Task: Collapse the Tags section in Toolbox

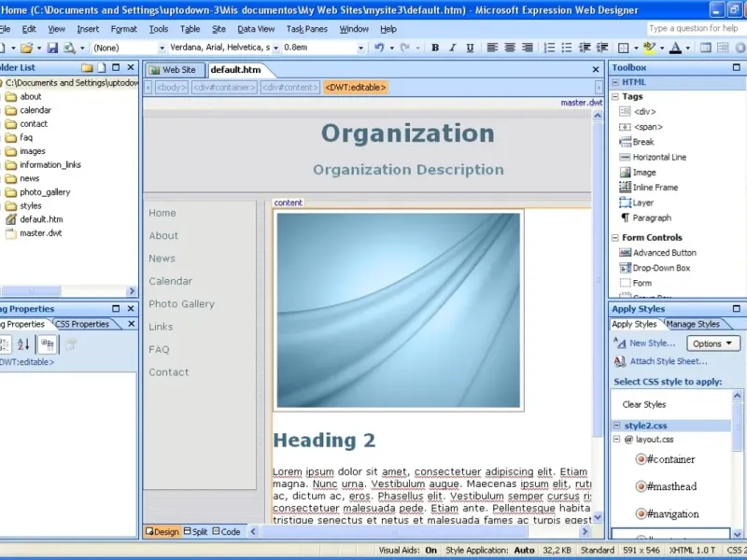Action: pyautogui.click(x=615, y=97)
